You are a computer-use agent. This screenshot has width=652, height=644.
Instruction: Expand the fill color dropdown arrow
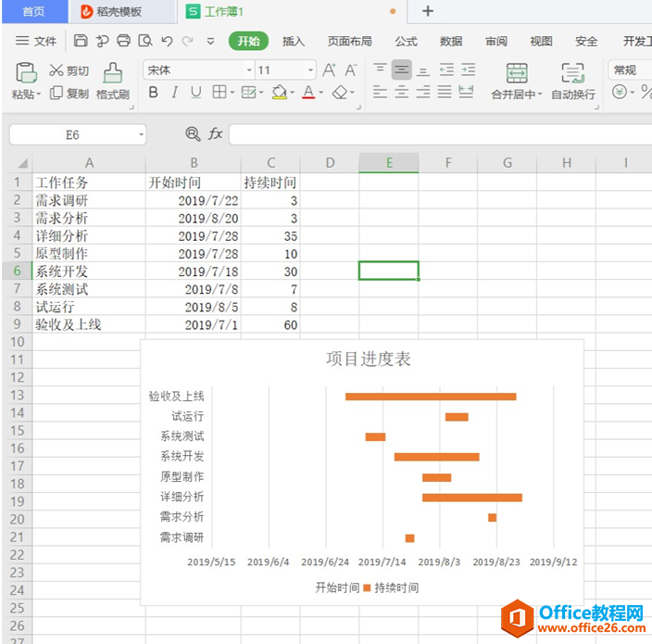click(293, 93)
